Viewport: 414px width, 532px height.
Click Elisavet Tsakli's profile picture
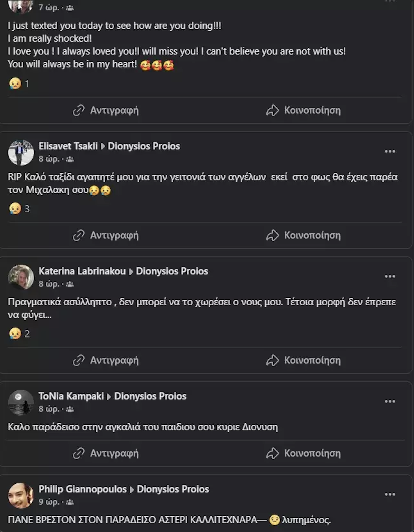pyautogui.click(x=21, y=152)
